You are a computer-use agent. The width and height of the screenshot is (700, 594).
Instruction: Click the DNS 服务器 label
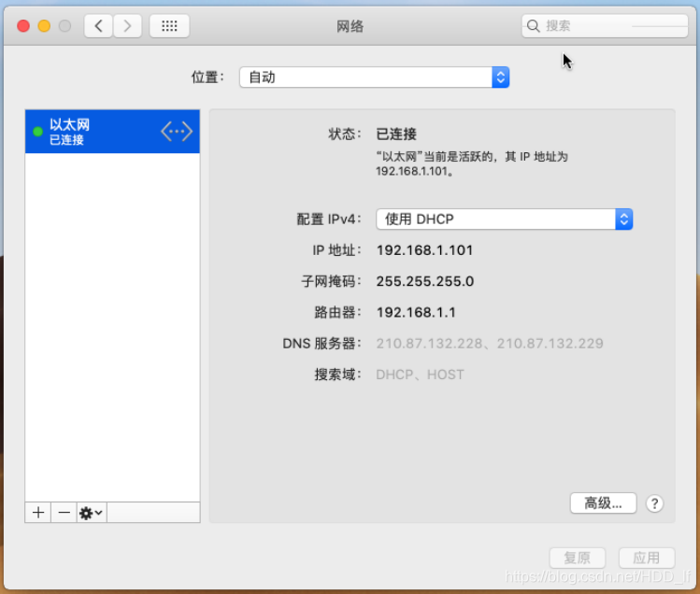321,343
